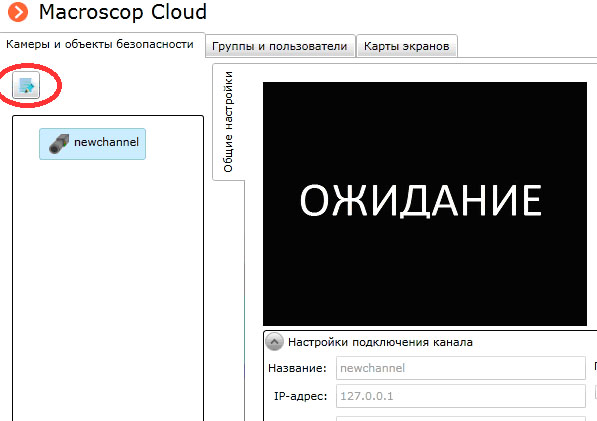This screenshot has width=597, height=421.
Task: Click the Настройки подключения канала header text
Action: 380,342
